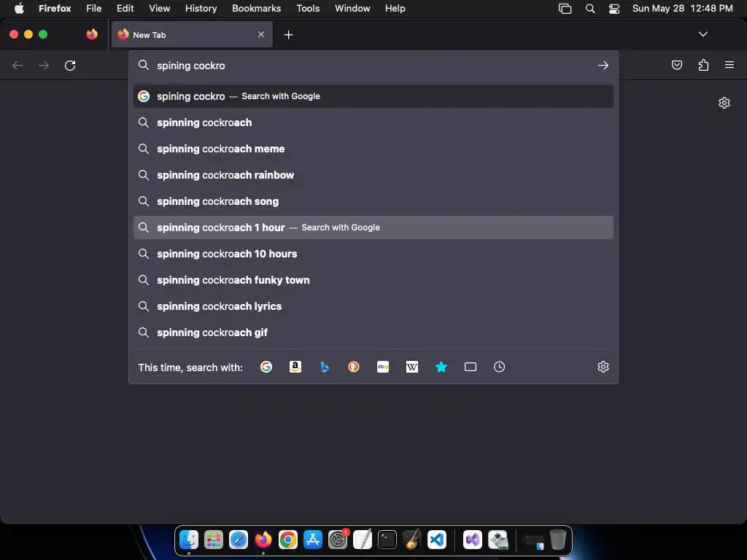
Task: Search this time with Wikipedia
Action: tap(412, 367)
